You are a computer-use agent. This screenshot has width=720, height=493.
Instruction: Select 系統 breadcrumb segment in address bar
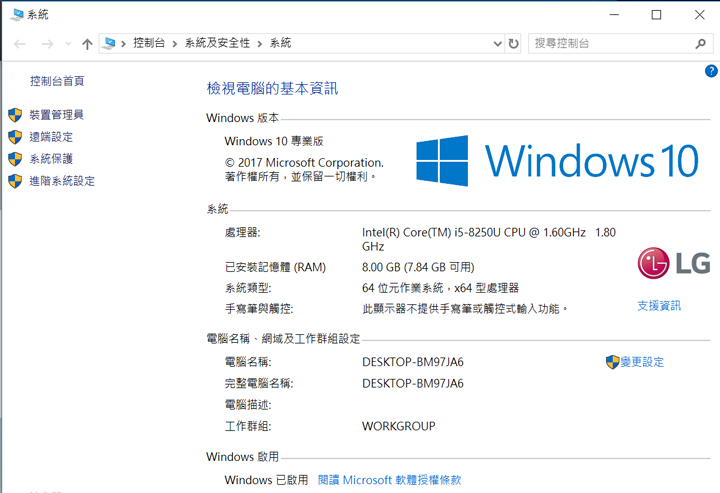tap(281, 43)
